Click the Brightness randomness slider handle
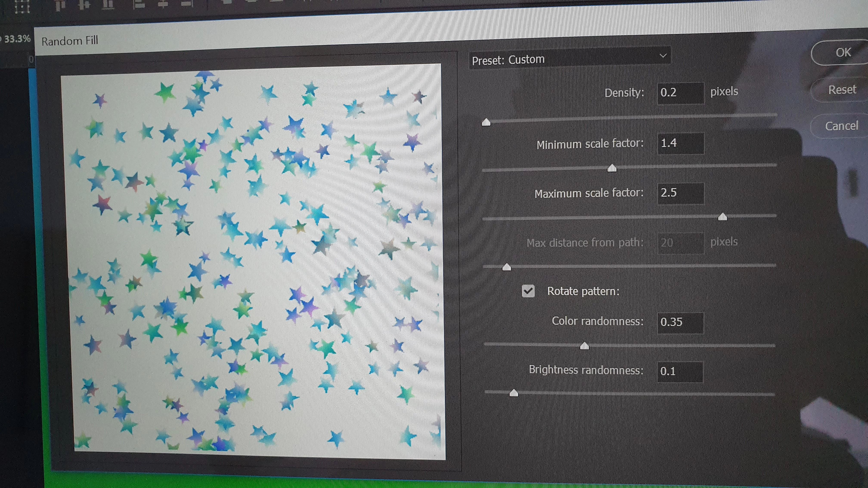The height and width of the screenshot is (488, 868). [513, 393]
